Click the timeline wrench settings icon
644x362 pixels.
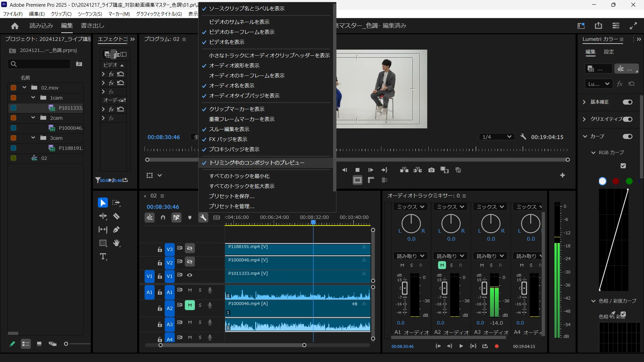coord(203,218)
